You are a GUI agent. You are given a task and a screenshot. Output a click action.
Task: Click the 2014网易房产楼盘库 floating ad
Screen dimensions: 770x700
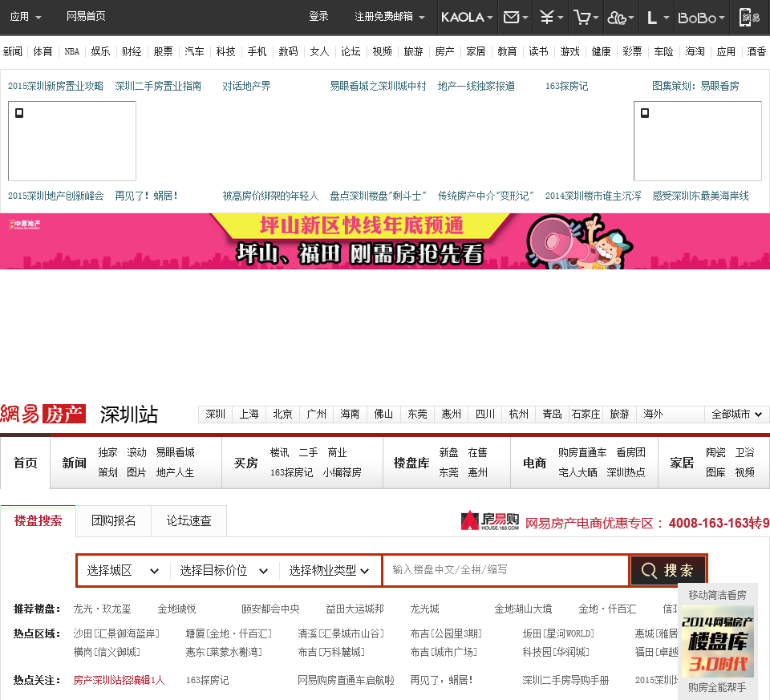tap(717, 641)
